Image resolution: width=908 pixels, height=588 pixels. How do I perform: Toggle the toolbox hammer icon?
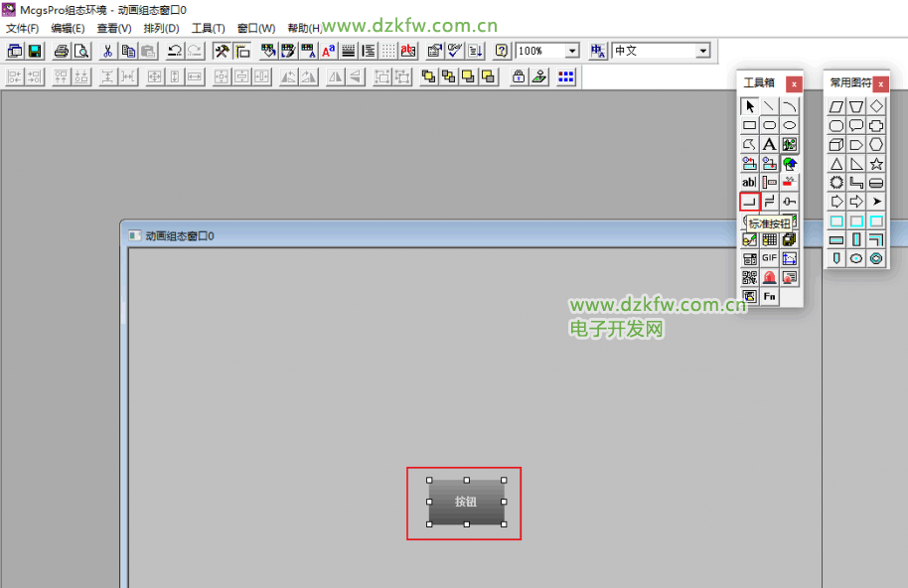[222, 51]
